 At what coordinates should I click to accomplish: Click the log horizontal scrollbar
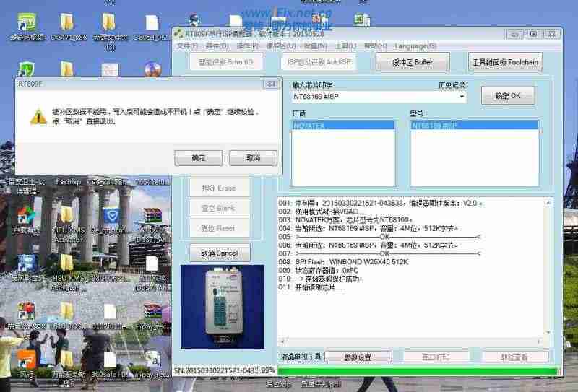coord(410,341)
